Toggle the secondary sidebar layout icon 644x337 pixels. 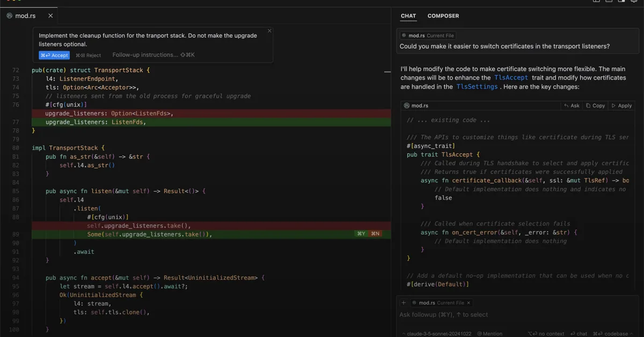621,2
